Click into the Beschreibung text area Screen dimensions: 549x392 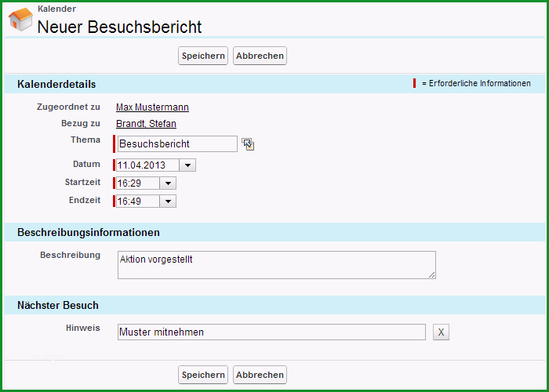277,265
